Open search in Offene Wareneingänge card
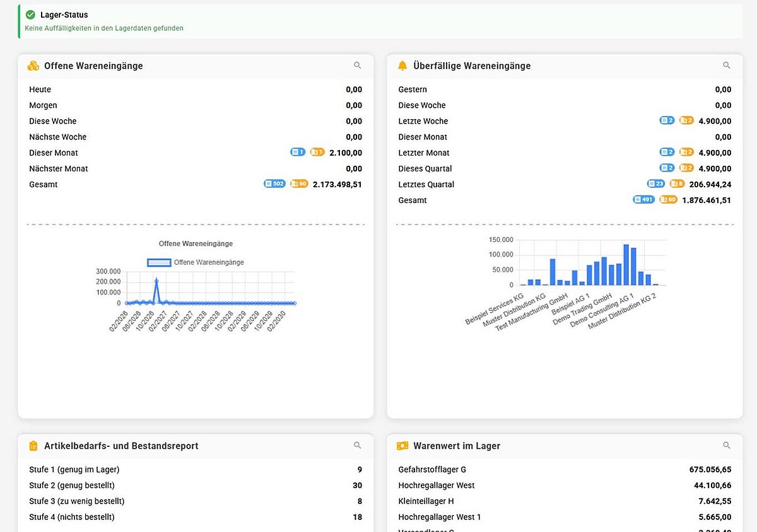 358,66
